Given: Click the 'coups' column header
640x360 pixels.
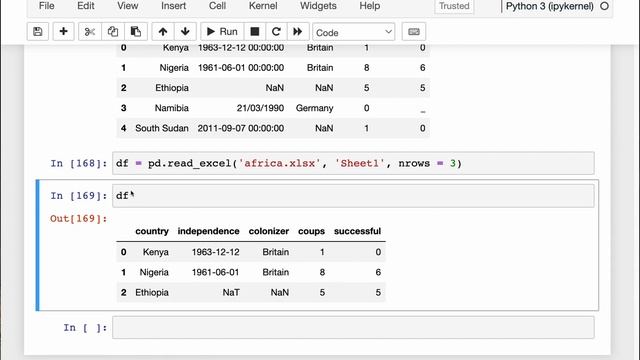Looking at the screenshot, I should (x=311, y=231).
